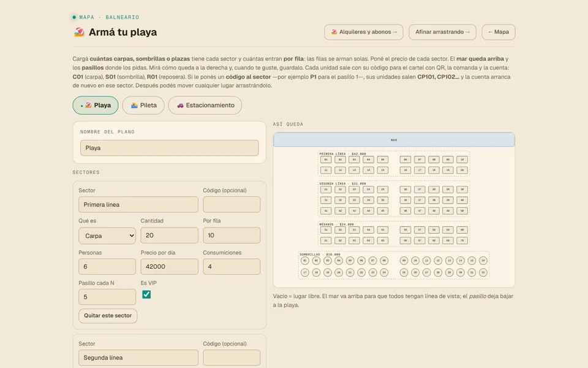Edit the Sector name field Primera línea
This screenshot has height=368, width=588.
tap(138, 205)
